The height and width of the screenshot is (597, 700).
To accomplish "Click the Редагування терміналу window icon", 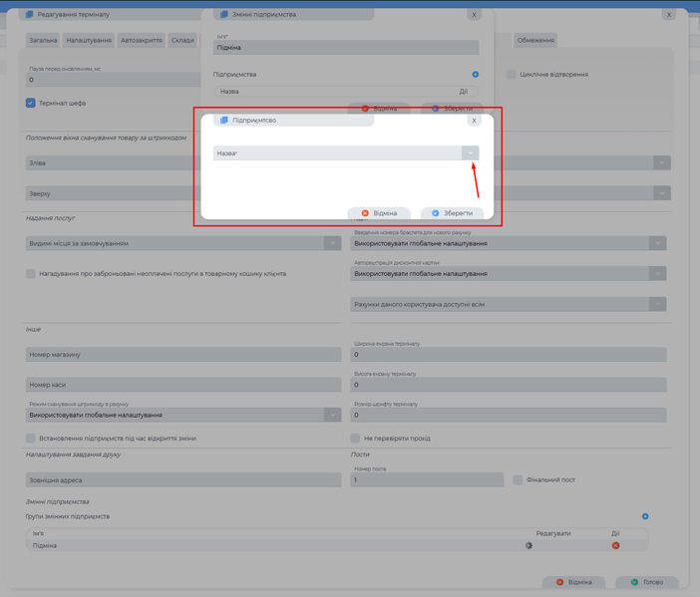I will click(x=30, y=15).
